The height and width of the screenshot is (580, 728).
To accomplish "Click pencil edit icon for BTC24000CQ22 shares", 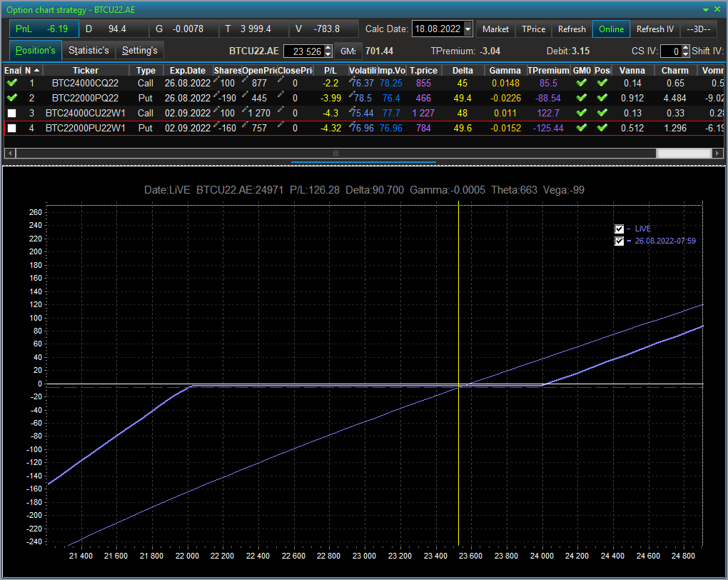I will click(216, 80).
